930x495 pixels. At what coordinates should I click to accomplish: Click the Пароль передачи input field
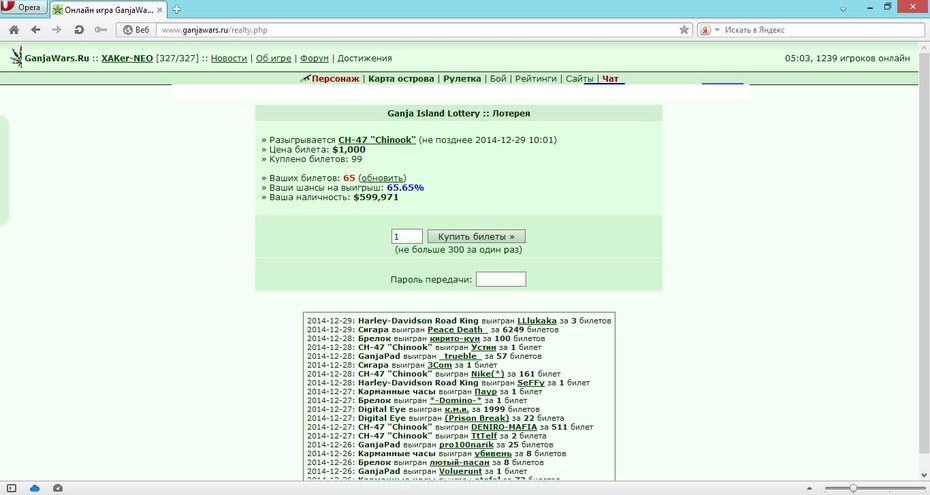coord(501,279)
